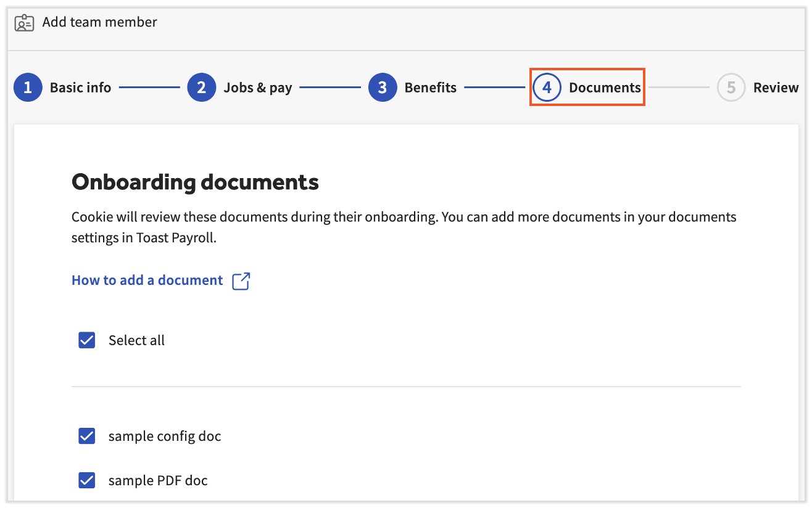This screenshot has height=508, width=812.
Task: Select the step 3 Benefits circle
Action: [x=382, y=87]
